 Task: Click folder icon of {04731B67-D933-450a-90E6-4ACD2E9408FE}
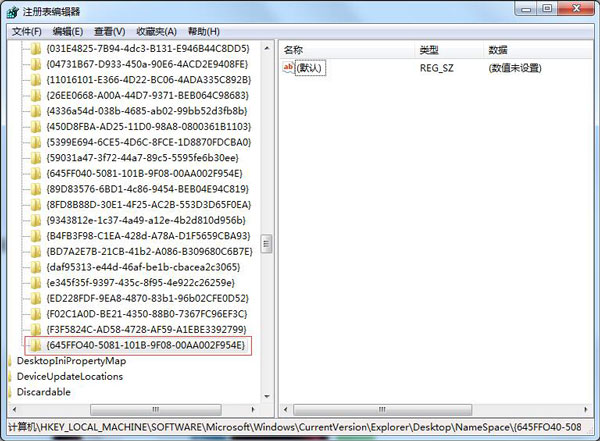pyautogui.click(x=36, y=64)
